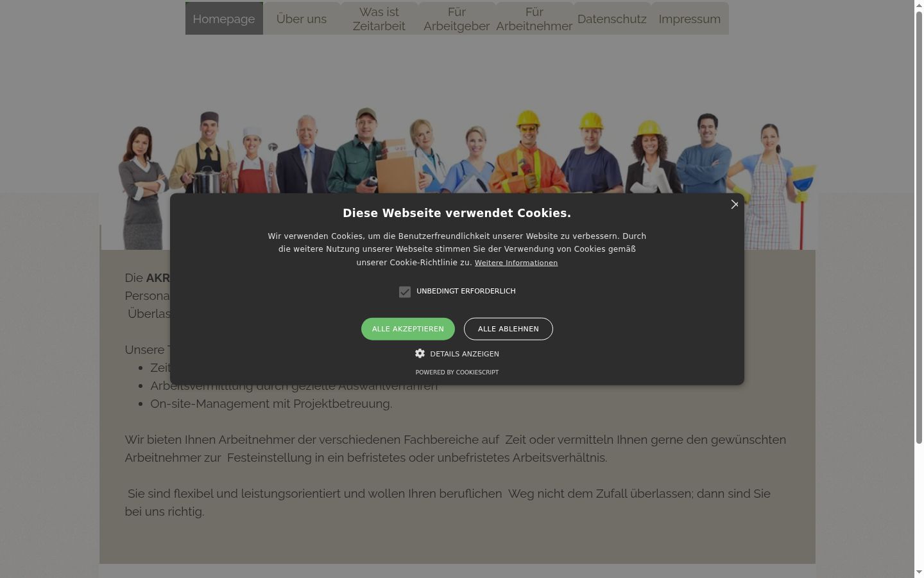Click the sentence starting "Sie sind flexibel"

[x=449, y=503]
